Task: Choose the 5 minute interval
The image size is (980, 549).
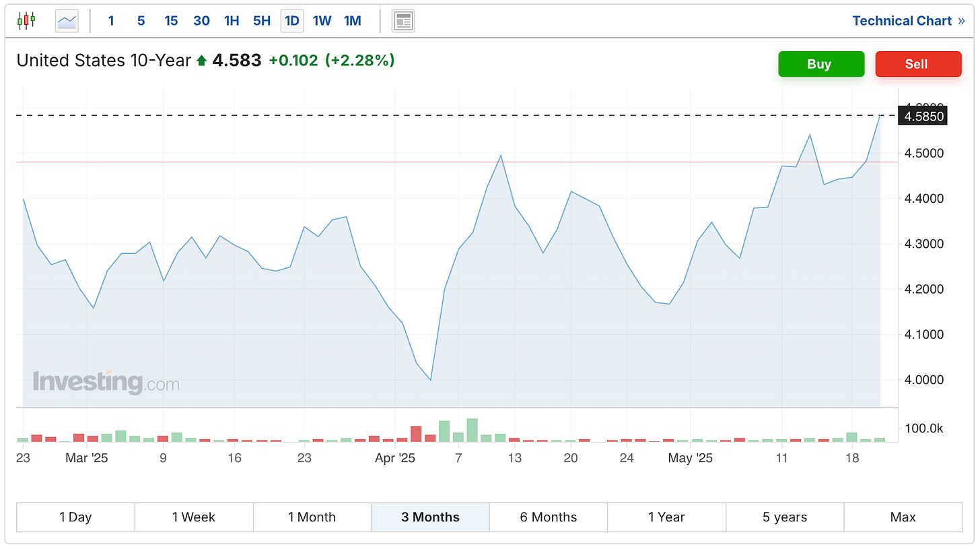Action: (141, 21)
